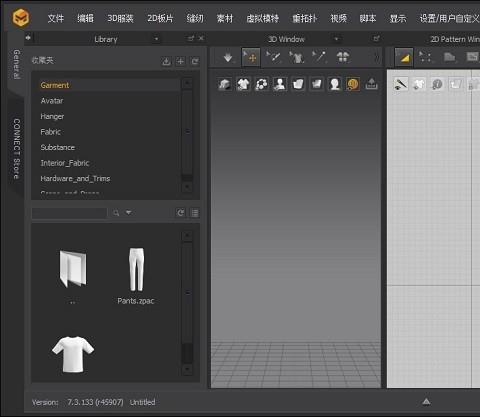
Task: Open the Pants.zpac thumbnail
Action: [136, 269]
